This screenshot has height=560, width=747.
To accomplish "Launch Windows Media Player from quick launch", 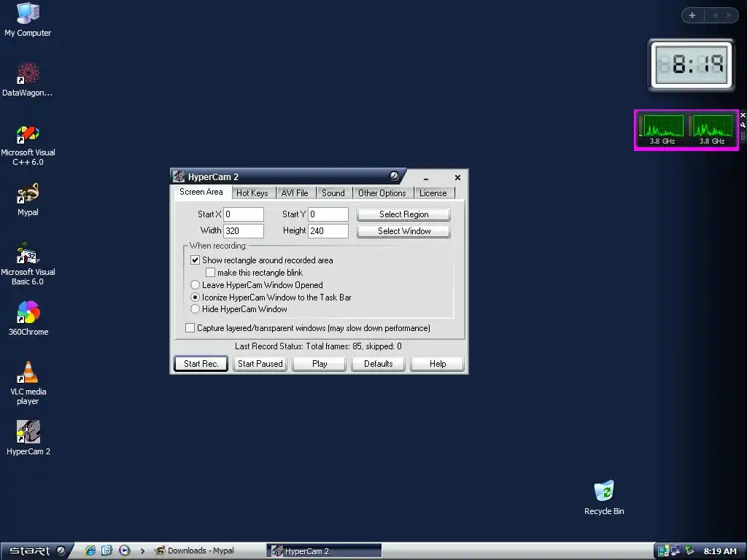I will pos(124,551).
